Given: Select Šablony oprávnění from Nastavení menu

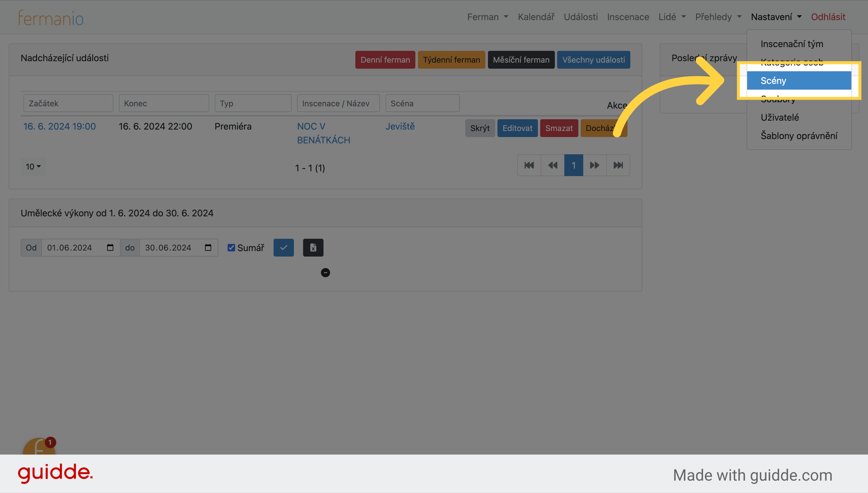Looking at the screenshot, I should click(799, 136).
